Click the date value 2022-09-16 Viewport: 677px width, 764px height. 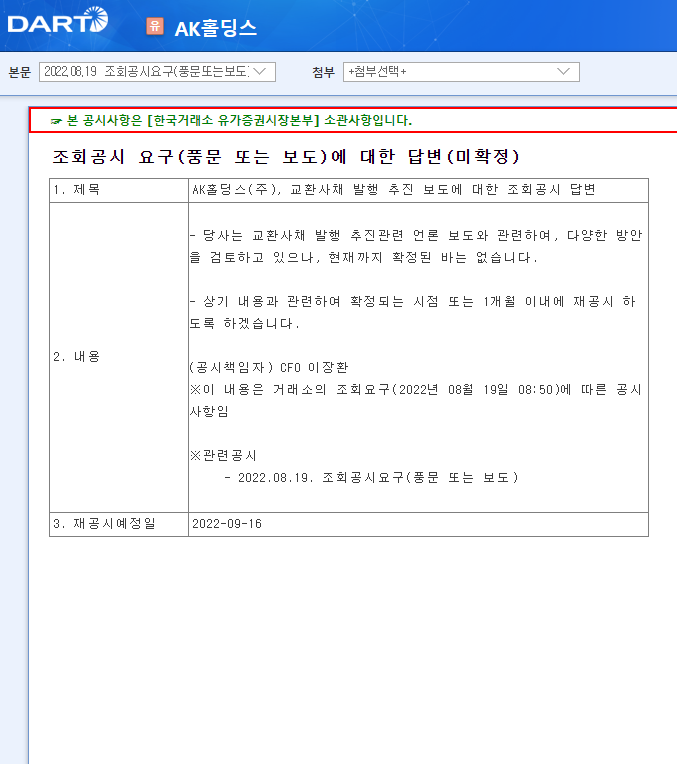(x=227, y=524)
